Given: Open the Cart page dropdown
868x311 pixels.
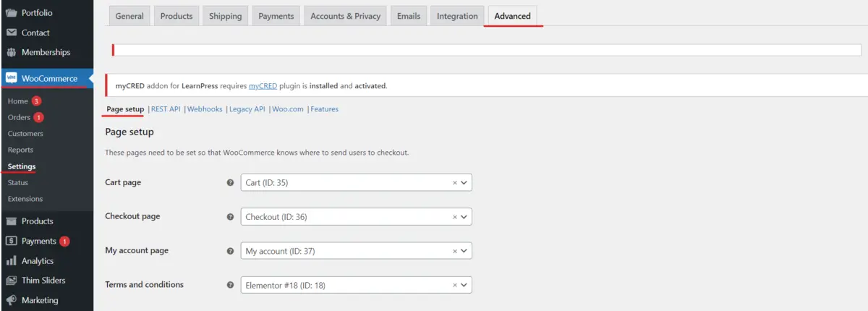Looking at the screenshot, I should (356, 183).
